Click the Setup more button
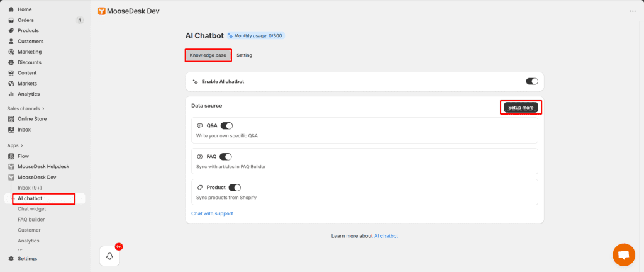This screenshot has height=272, width=644. coord(521,108)
